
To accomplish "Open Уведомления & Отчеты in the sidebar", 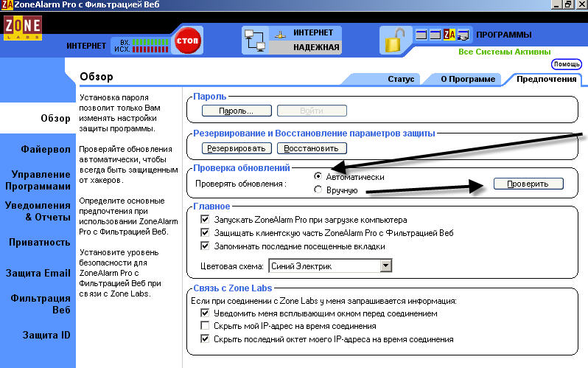I will (x=38, y=212).
